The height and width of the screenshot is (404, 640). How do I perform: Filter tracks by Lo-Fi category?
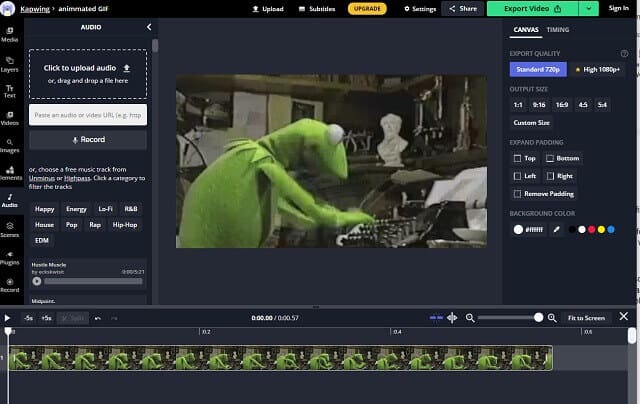click(105, 209)
